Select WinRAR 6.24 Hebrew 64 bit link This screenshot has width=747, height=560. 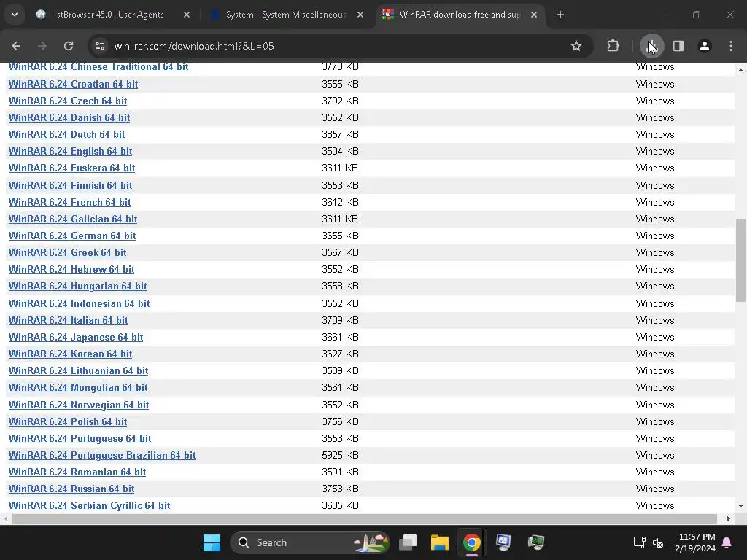(71, 270)
